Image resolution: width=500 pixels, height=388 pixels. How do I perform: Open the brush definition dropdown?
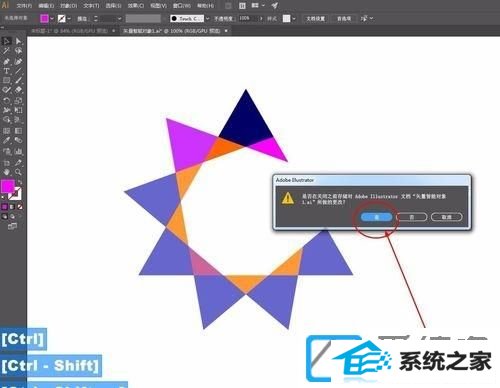pos(207,19)
